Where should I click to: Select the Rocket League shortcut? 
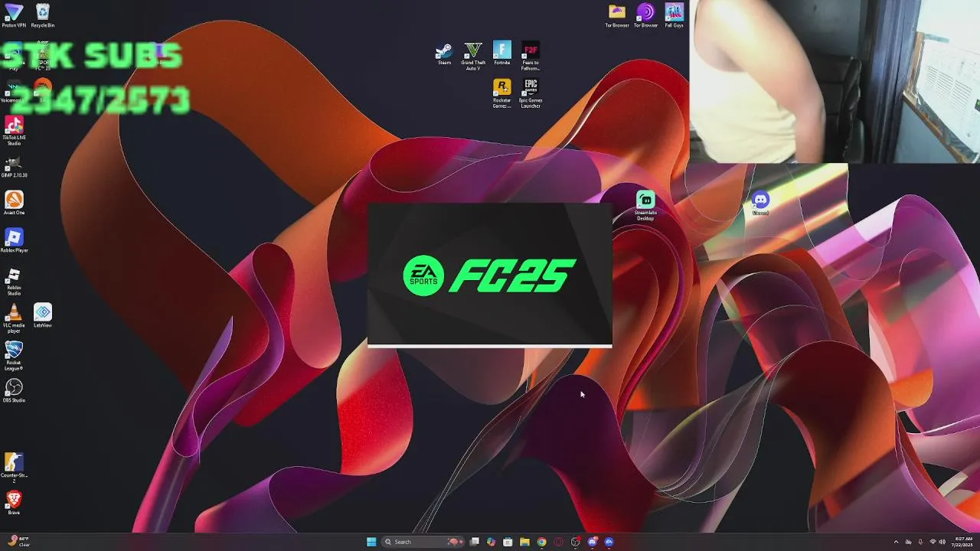[14, 356]
